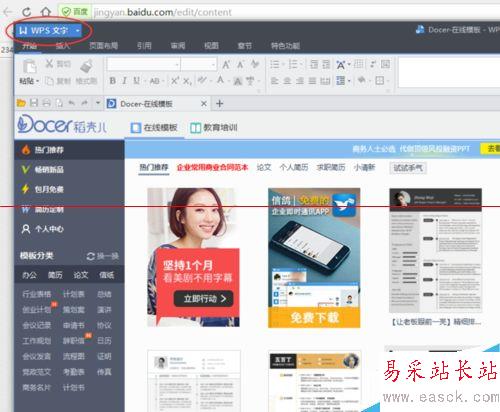Click the save disk icon in quick toolbar

tap(34, 103)
